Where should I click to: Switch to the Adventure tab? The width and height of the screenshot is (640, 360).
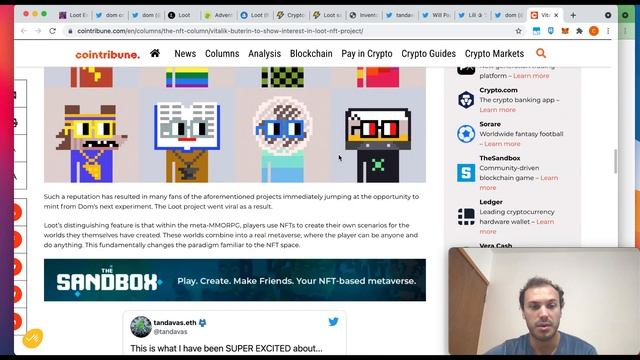click(219, 15)
